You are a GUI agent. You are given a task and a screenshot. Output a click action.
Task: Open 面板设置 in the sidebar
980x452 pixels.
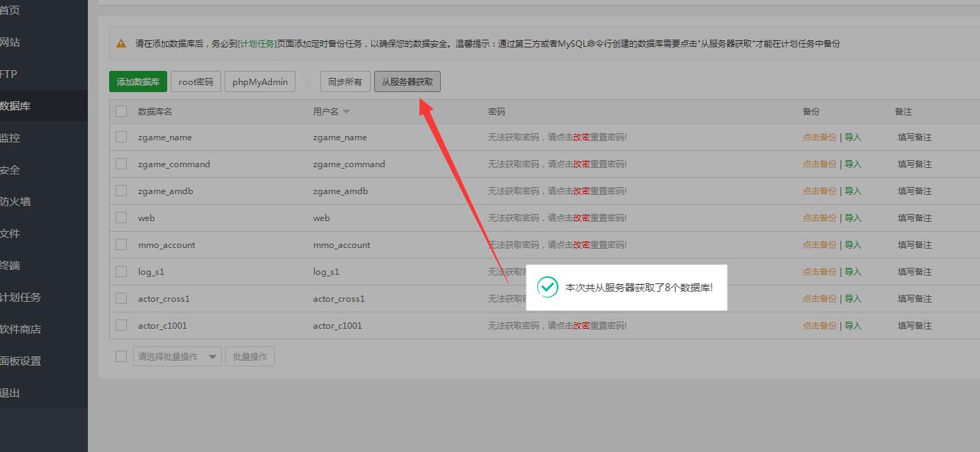(20, 361)
